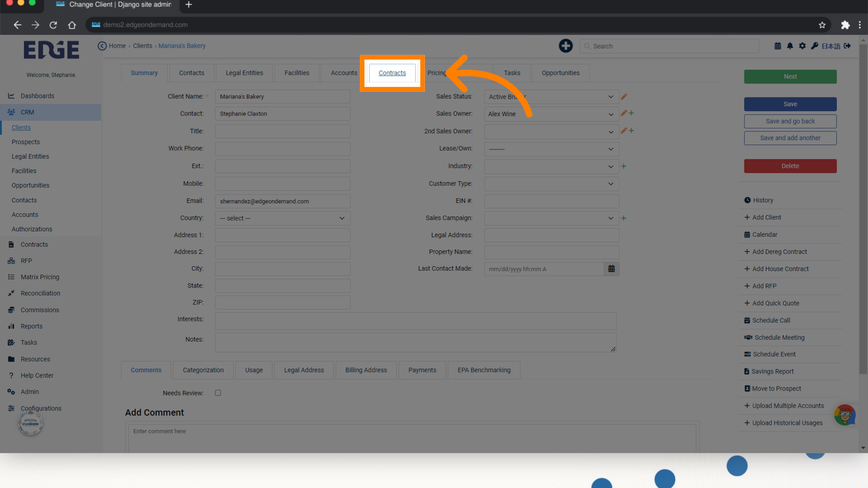Open Help Center in the sidebar
This screenshot has height=488, width=868.
37,375
